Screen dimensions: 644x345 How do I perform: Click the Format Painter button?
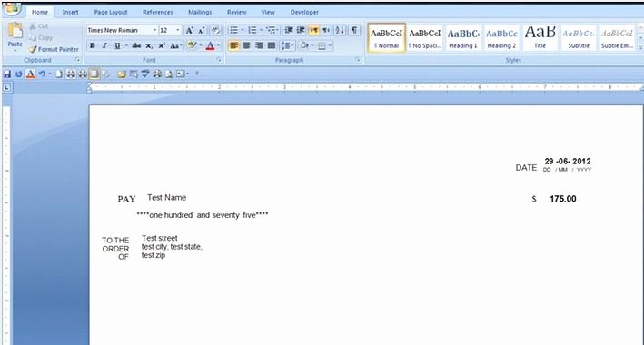coord(54,49)
